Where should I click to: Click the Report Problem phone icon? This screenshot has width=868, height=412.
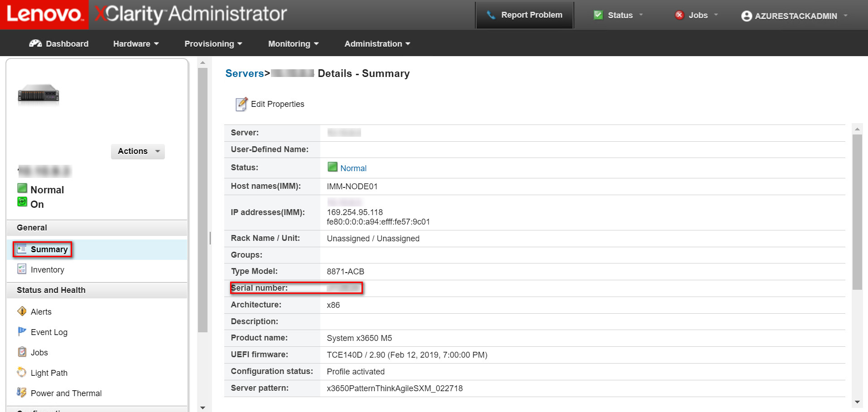(491, 15)
